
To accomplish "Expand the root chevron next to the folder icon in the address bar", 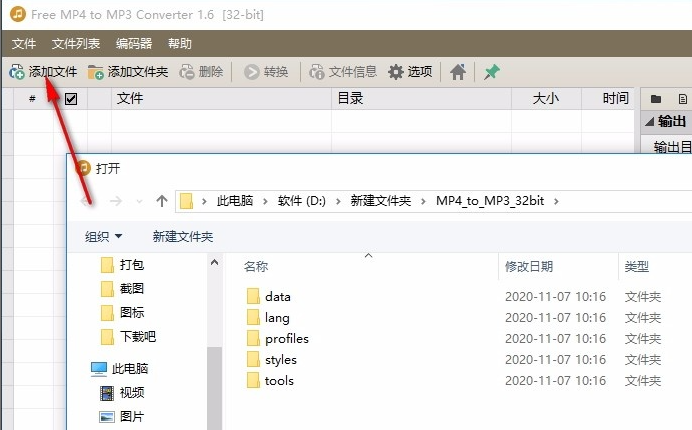I will point(204,202).
